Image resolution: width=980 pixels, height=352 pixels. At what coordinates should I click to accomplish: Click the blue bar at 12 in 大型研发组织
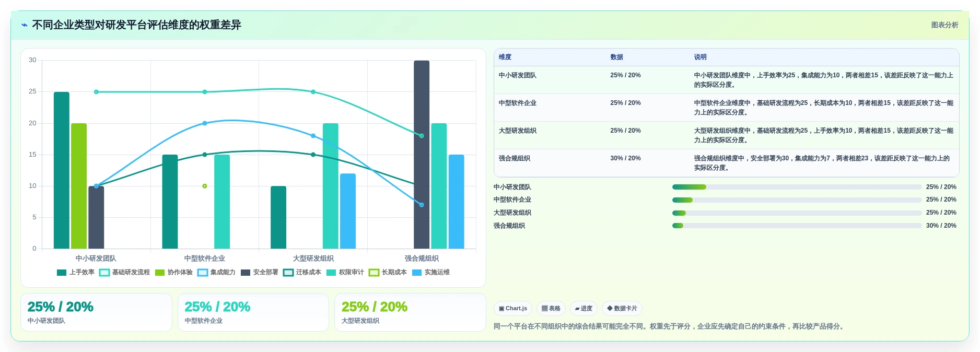click(348, 211)
